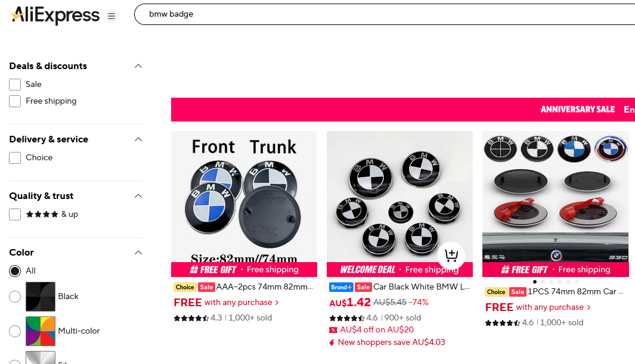Tick the Free shipping filter
The height and width of the screenshot is (364, 635).
(x=15, y=101)
